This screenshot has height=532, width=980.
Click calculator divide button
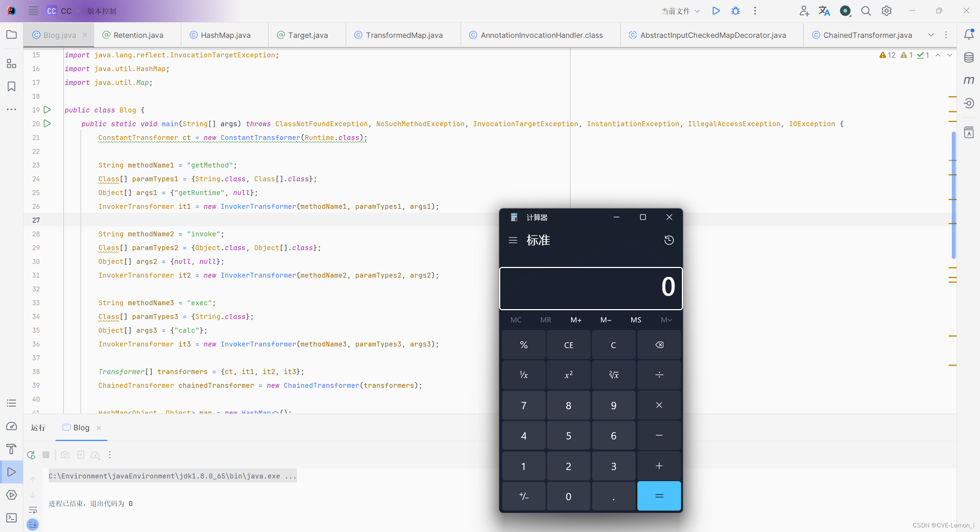coord(659,375)
